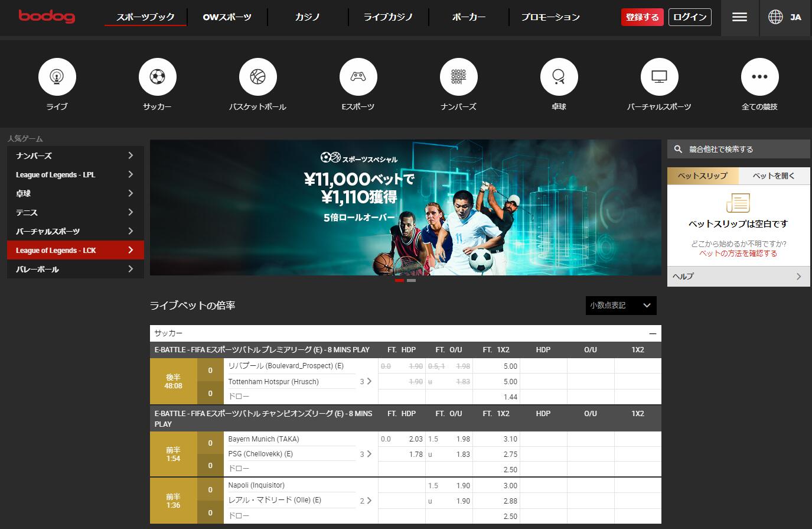Select the second banner carousel indicator
The image size is (812, 529).
(411, 280)
